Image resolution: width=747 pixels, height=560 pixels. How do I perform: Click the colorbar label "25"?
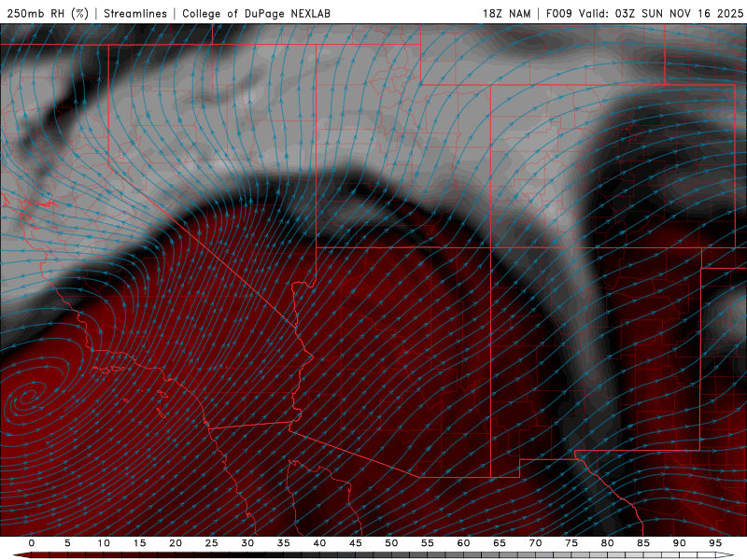[x=212, y=543]
